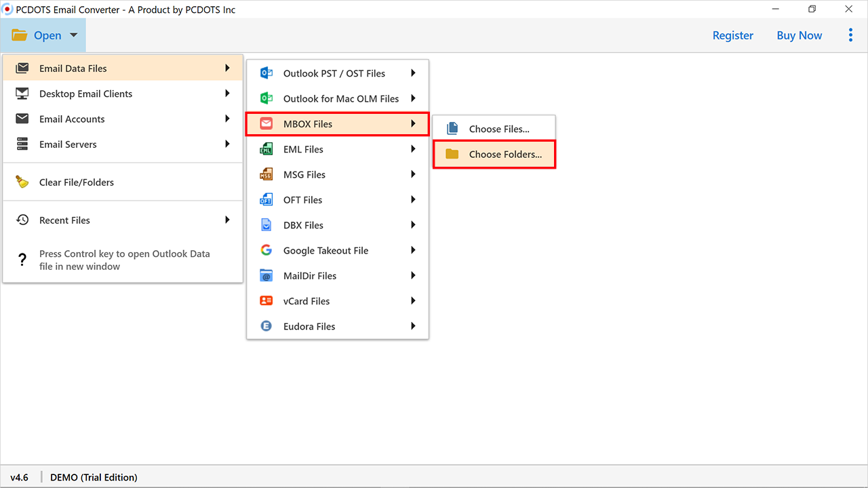Click the Choose Files document icon
Screen dimensions: 868x488
(452, 129)
